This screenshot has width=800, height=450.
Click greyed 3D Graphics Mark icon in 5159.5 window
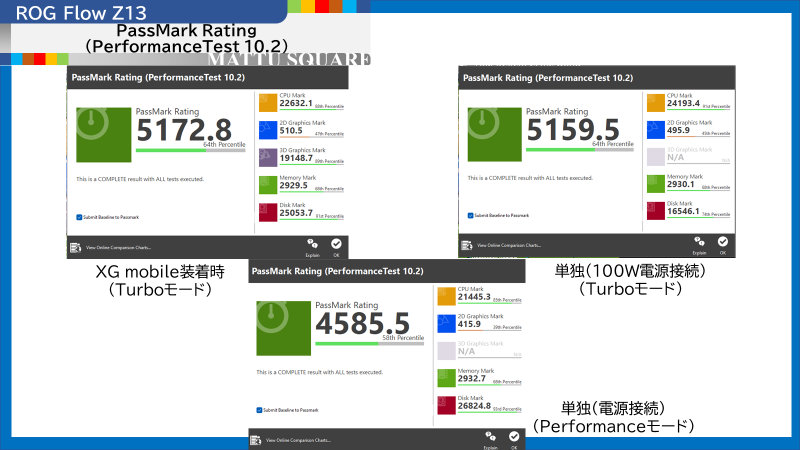(x=656, y=157)
